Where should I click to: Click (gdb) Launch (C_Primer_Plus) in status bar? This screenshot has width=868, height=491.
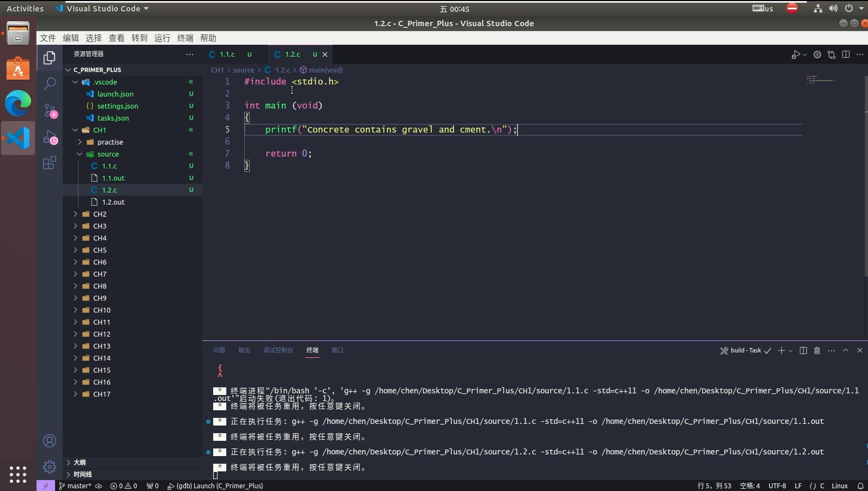215,486
